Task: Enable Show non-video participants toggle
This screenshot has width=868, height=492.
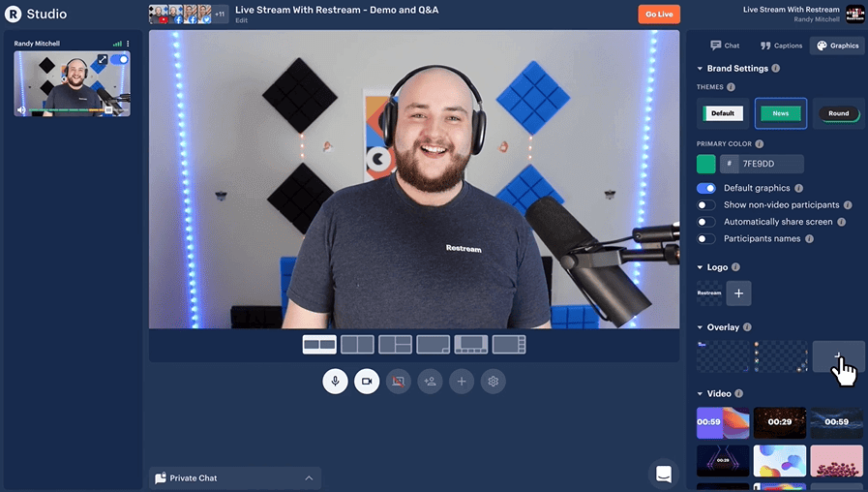Action: [x=705, y=205]
